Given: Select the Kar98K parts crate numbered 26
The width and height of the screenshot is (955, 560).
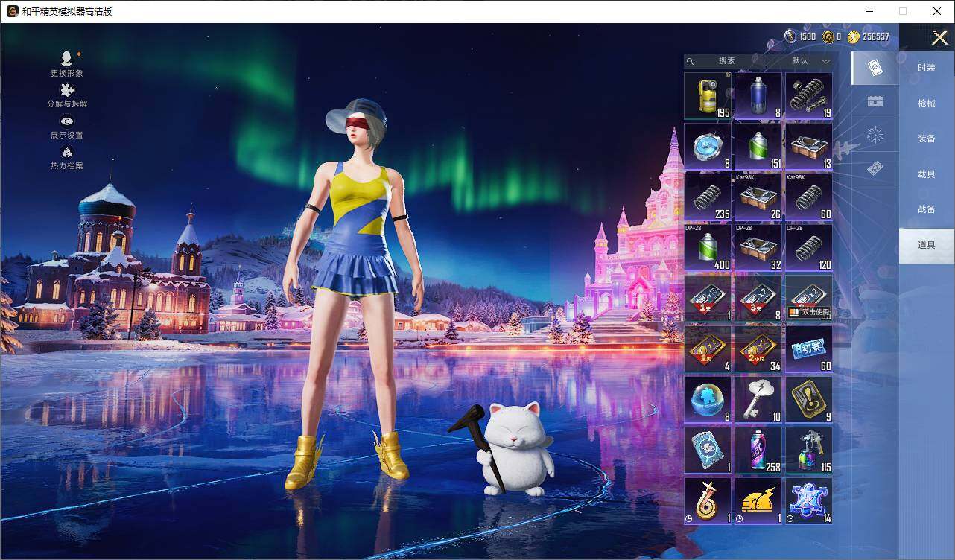Looking at the screenshot, I should point(758,197).
